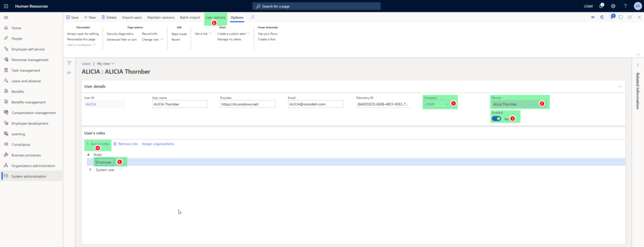
Task: Click Assign roles button
Action: pos(97,144)
